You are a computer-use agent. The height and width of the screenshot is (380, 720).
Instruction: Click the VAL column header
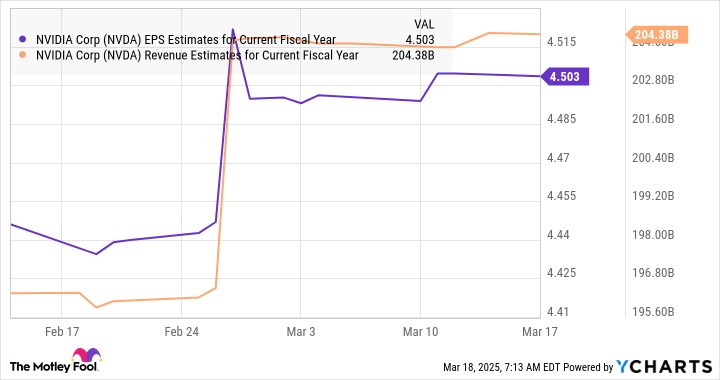click(x=424, y=24)
